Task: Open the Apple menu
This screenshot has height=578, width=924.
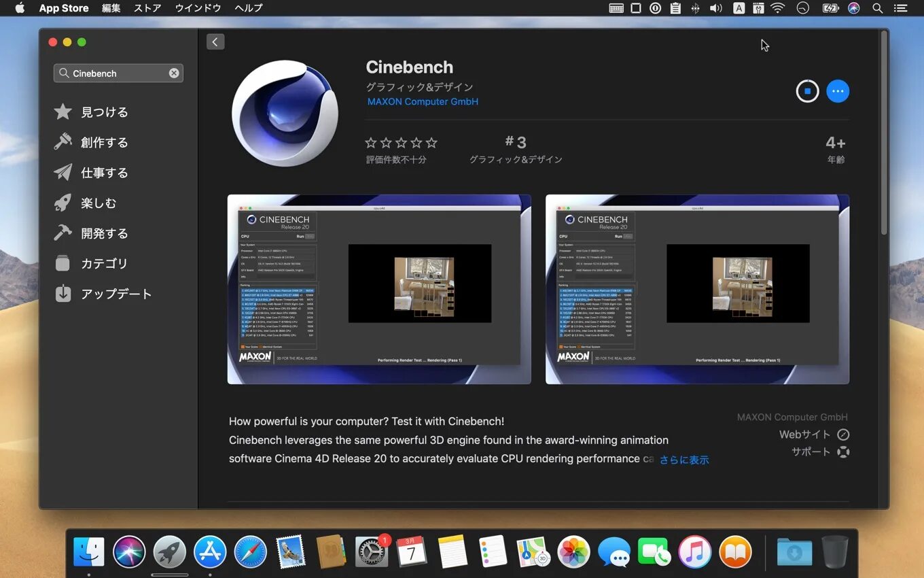Action: [x=20, y=8]
